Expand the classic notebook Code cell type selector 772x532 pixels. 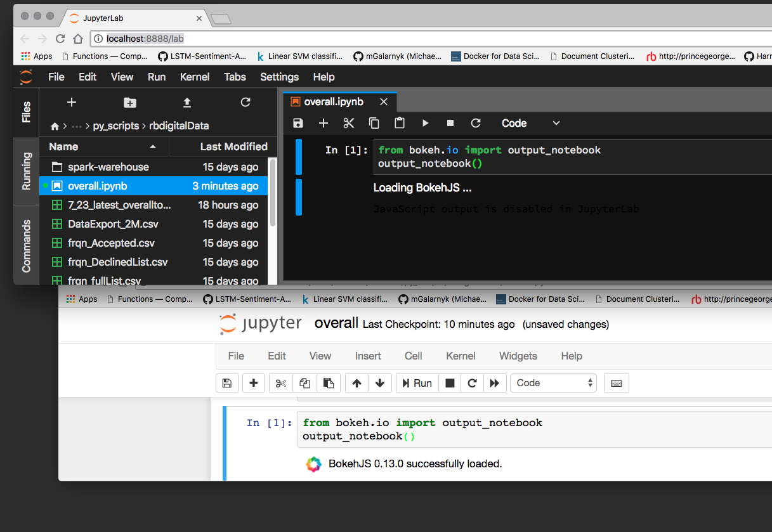[x=553, y=383]
